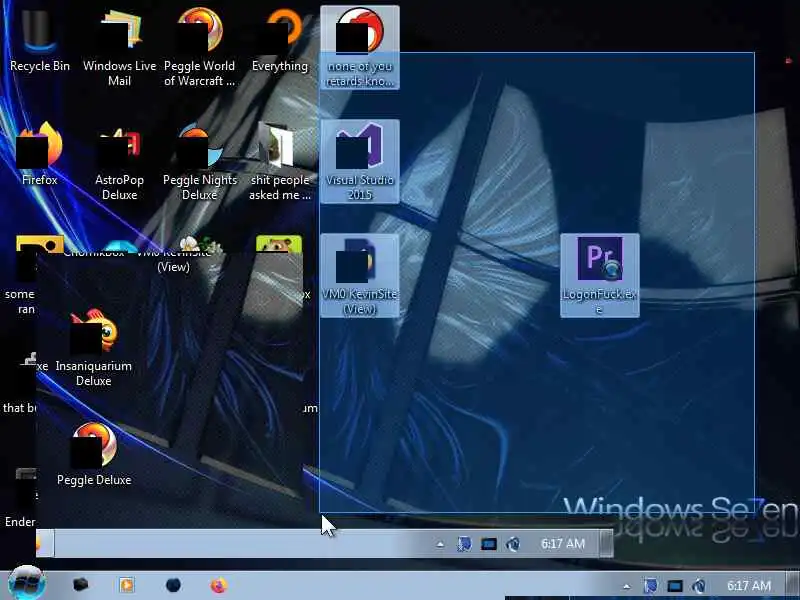Open Action Center flag in main tray
The width and height of the screenshot is (800, 600).
point(651,586)
